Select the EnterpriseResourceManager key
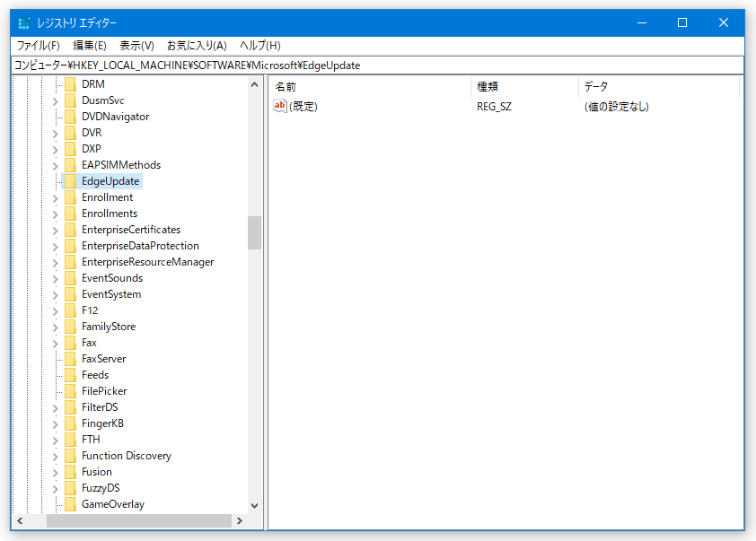The width and height of the screenshot is (756, 541). point(147,262)
